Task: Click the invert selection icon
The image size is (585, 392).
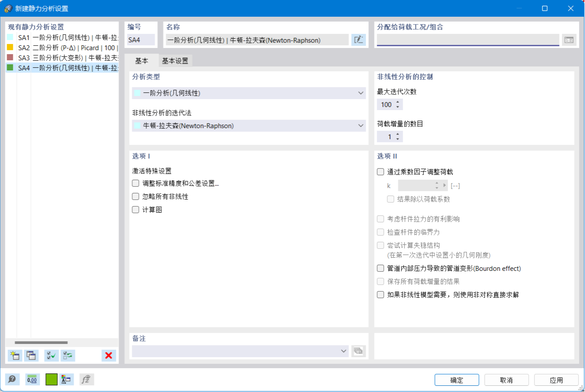Action: (x=68, y=355)
